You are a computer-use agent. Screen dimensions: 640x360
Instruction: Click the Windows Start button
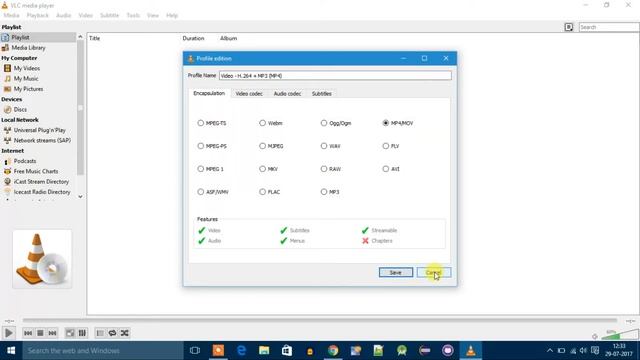(11, 351)
